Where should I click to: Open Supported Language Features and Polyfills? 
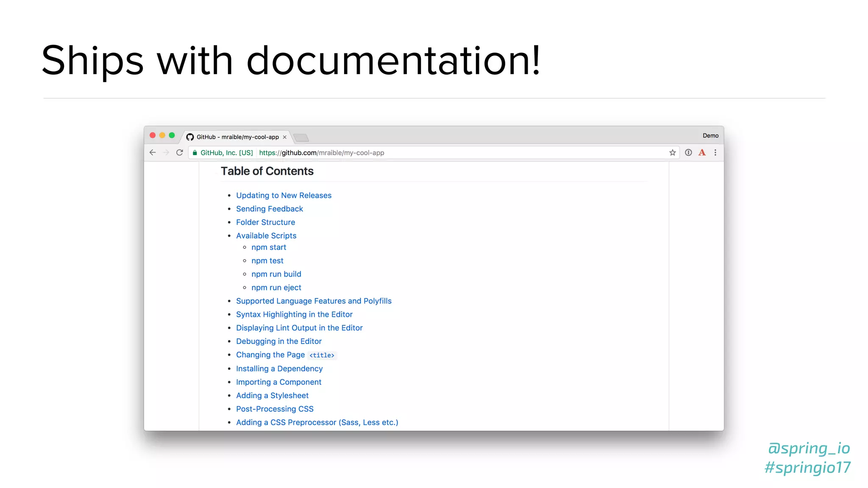click(314, 301)
